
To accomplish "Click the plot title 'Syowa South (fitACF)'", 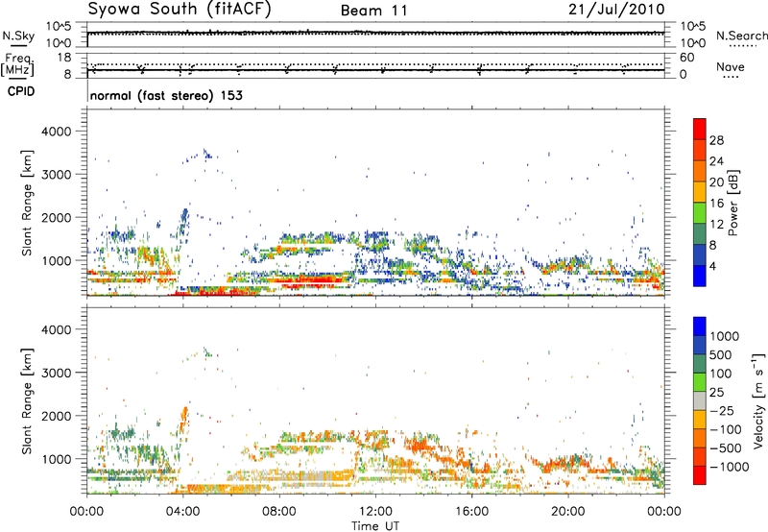I will [x=180, y=10].
